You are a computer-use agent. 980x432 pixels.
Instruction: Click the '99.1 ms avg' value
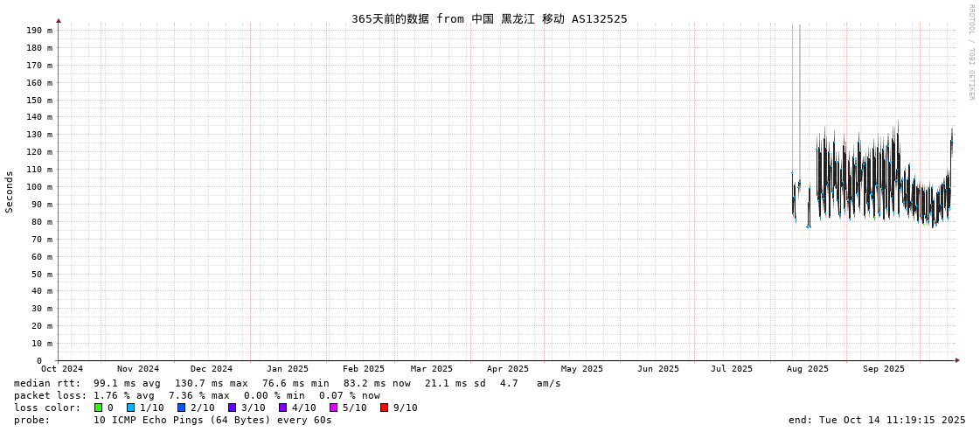(127, 383)
